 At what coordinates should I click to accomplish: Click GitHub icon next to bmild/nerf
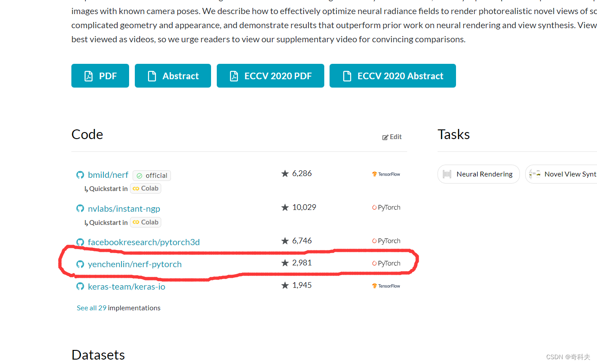80,175
